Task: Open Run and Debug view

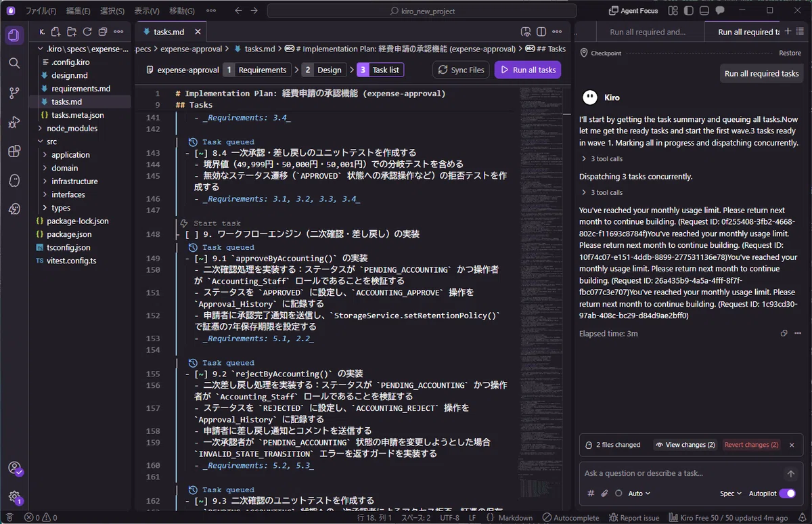Action: [14, 122]
